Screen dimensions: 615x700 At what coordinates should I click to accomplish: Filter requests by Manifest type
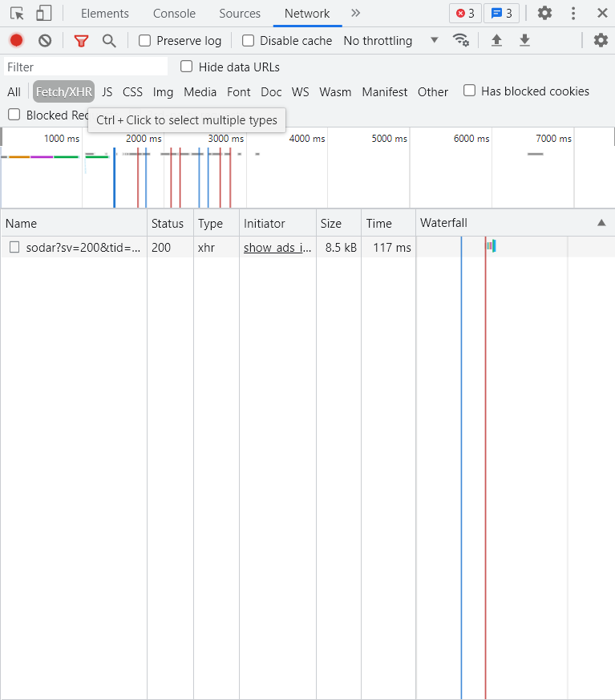tap(385, 92)
